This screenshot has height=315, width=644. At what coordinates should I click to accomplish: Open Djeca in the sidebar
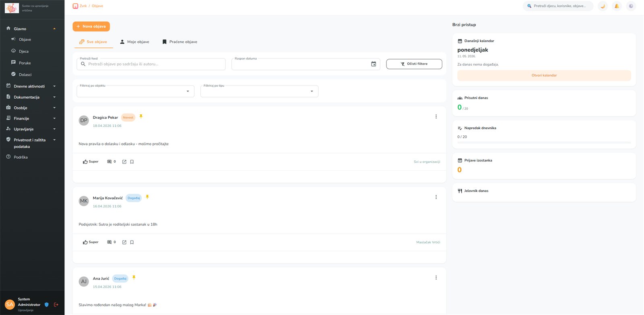24,52
